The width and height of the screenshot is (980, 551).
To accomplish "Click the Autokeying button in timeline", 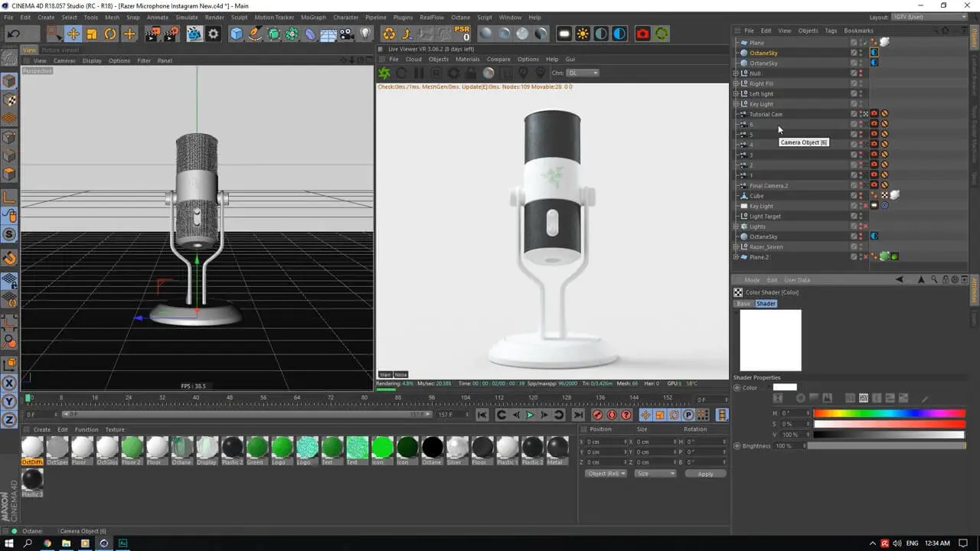I will pos(612,415).
